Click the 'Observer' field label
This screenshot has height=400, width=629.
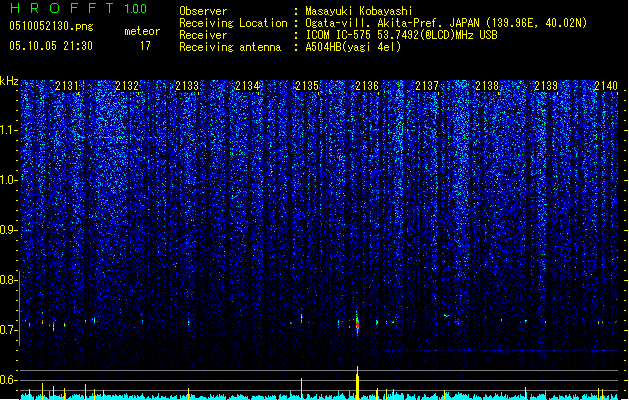pyautogui.click(x=203, y=11)
